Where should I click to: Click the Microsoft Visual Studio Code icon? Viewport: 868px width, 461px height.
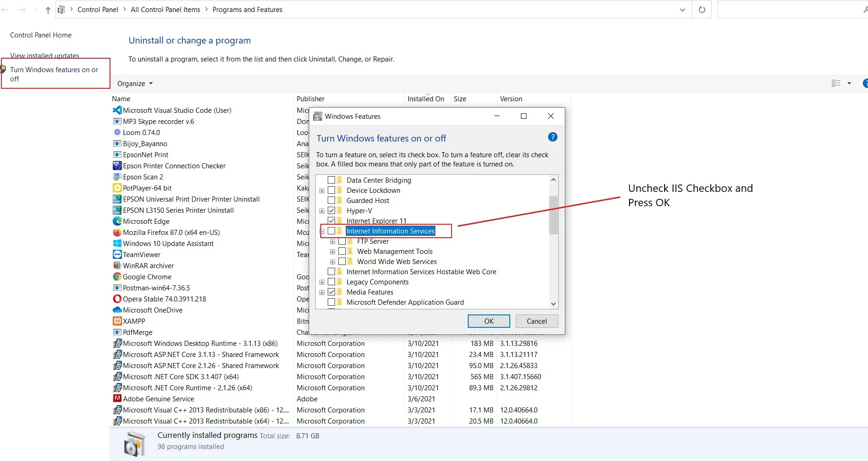pyautogui.click(x=117, y=110)
